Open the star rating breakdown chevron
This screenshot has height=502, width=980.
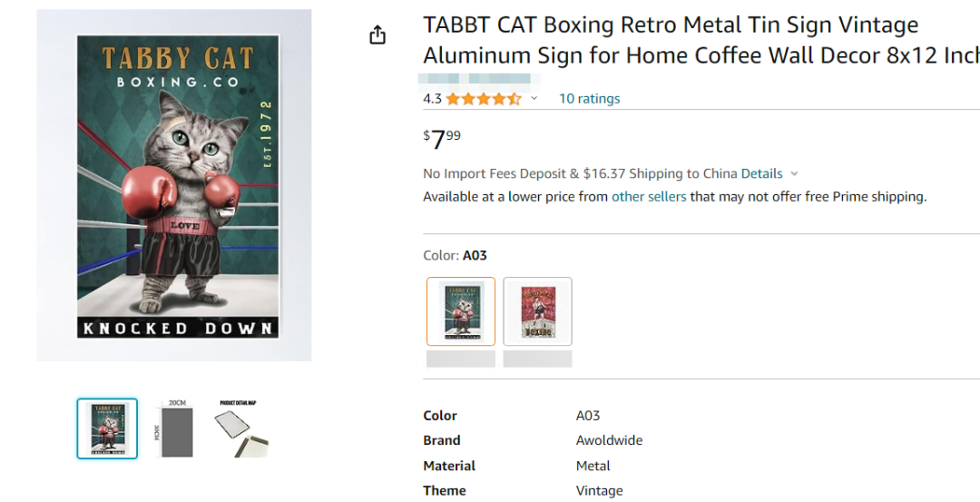(x=534, y=98)
